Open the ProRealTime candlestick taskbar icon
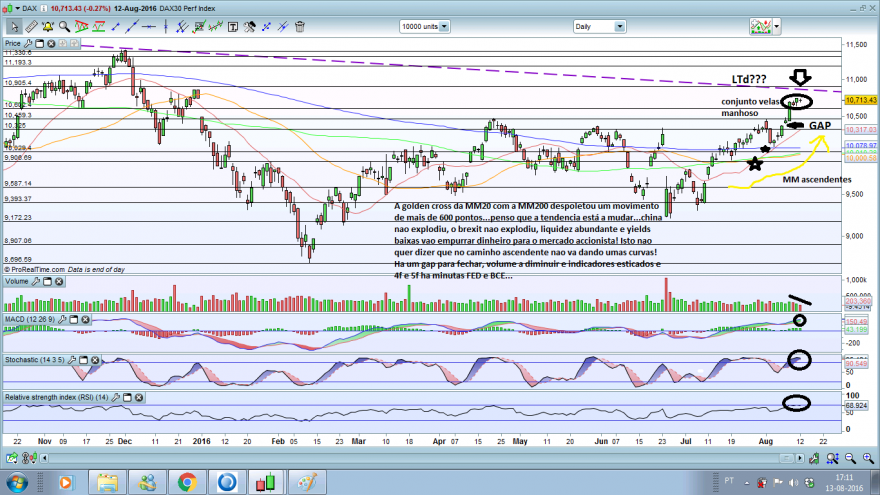Screen dimensions: 880x495 [267, 483]
